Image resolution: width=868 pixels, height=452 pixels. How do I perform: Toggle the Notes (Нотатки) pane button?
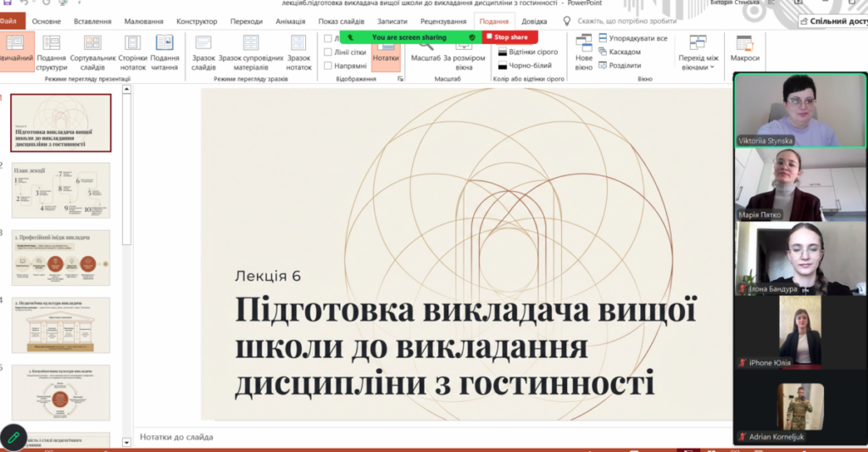386,50
